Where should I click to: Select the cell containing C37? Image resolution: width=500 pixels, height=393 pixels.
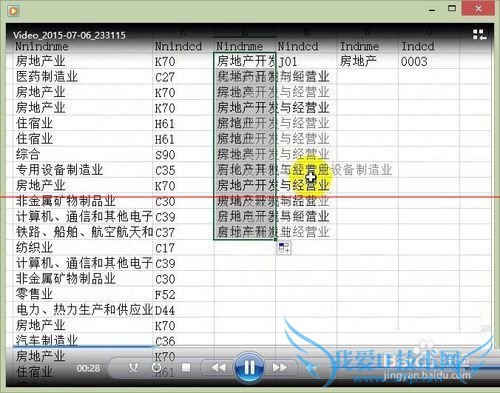click(183, 232)
